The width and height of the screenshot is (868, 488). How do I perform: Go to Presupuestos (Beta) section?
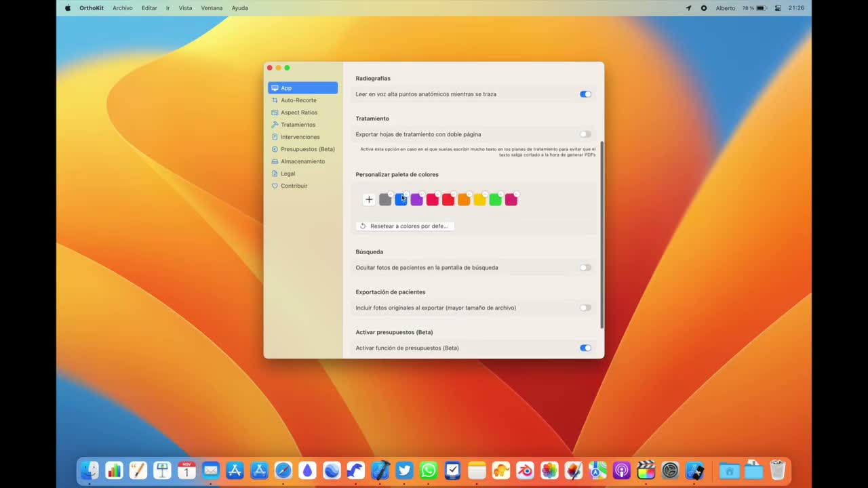point(302,149)
